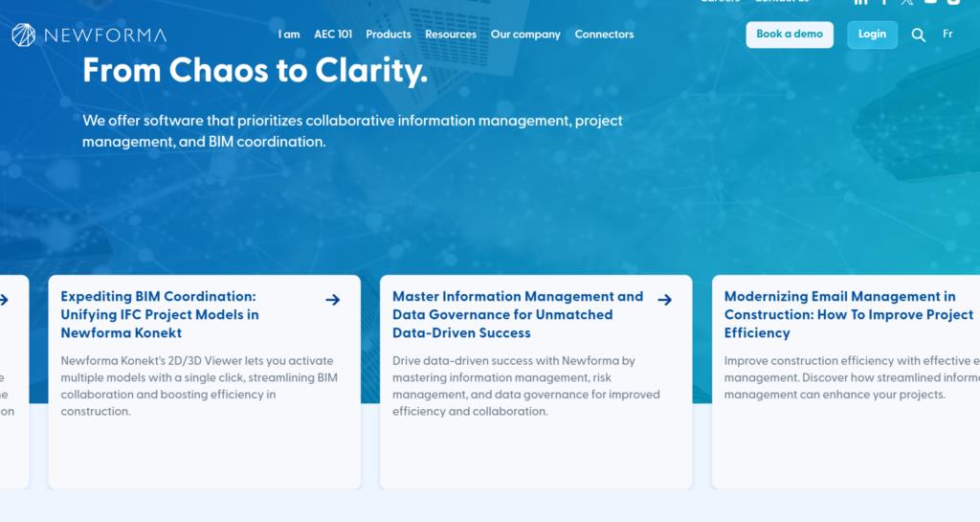
Task: Open the 'Our company' menu
Action: 525,34
